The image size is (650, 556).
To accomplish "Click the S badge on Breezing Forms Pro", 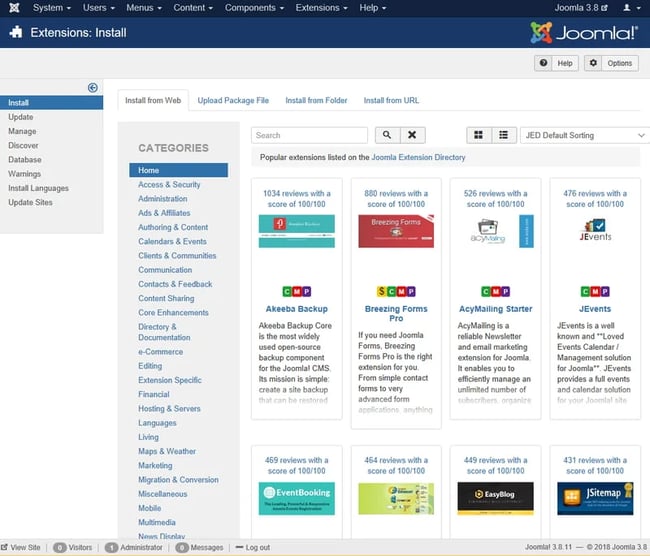I will (381, 291).
